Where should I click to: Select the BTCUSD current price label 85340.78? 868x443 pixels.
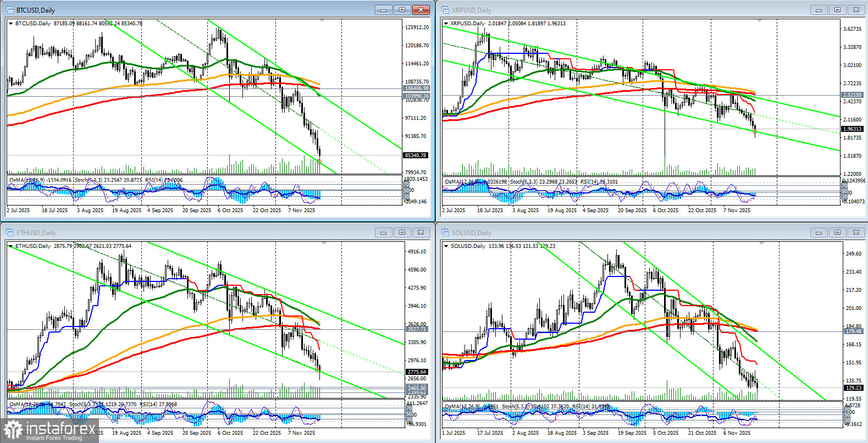(x=416, y=156)
